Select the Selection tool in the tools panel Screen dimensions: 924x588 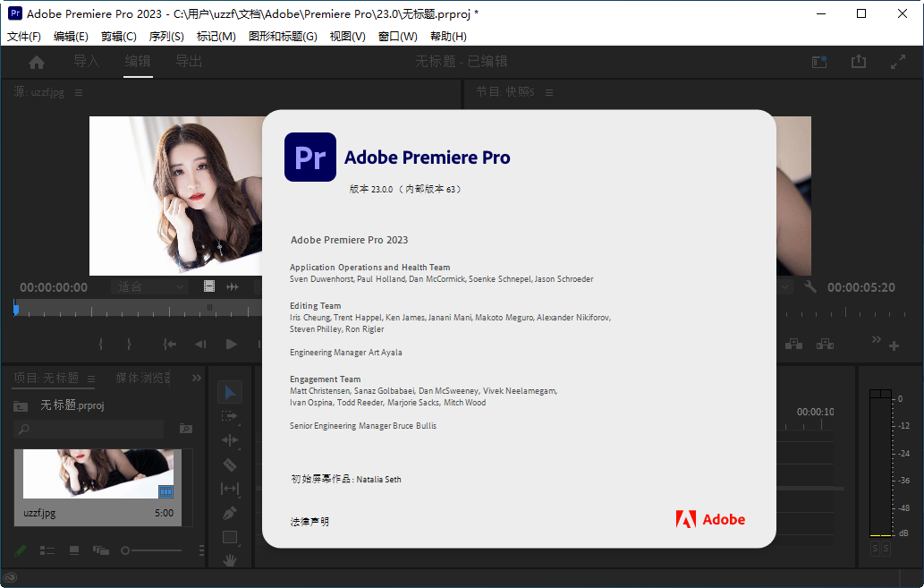230,392
